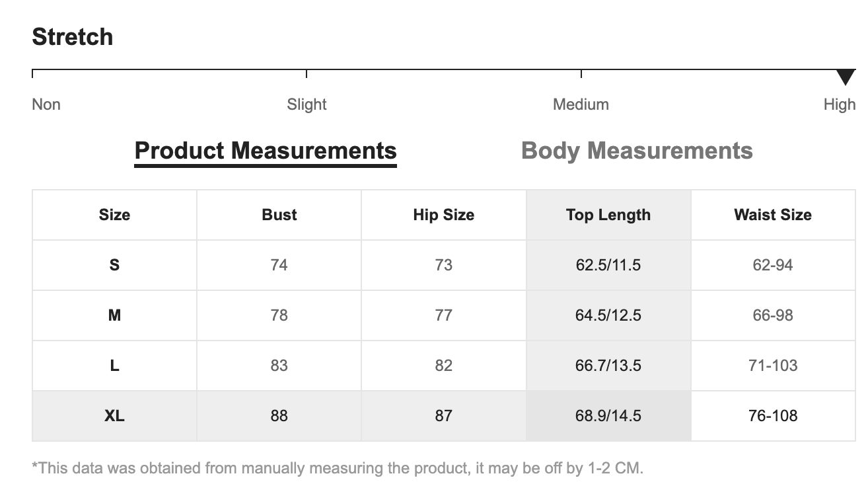Click the High stretch triangle marker
Viewport: 868px width, 484px height.
tap(845, 77)
